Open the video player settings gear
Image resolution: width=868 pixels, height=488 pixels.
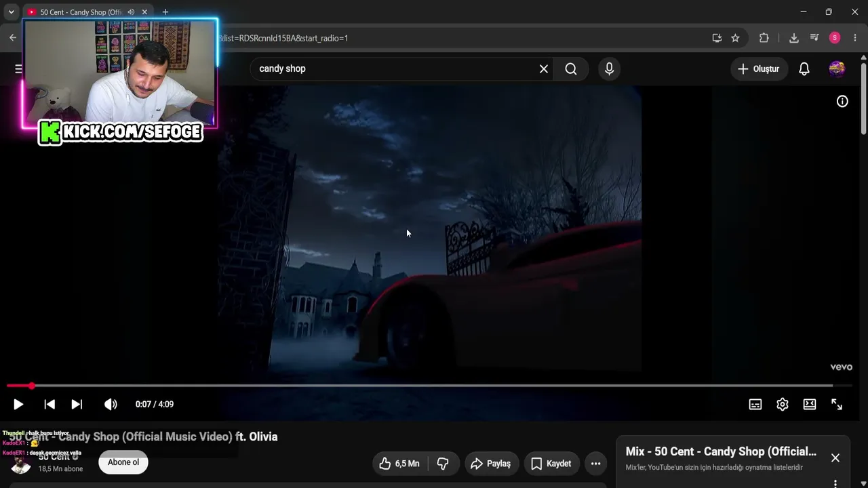(783, 404)
